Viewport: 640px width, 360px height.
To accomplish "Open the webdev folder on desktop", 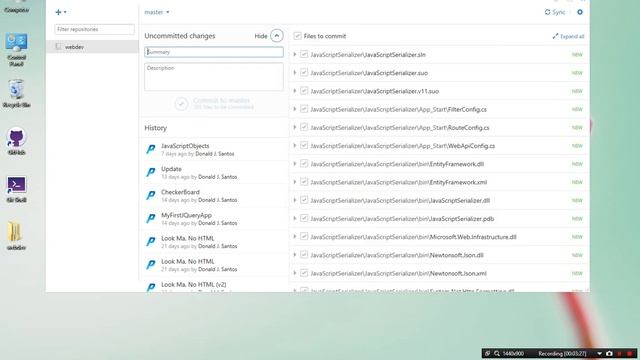I will 16,236.
